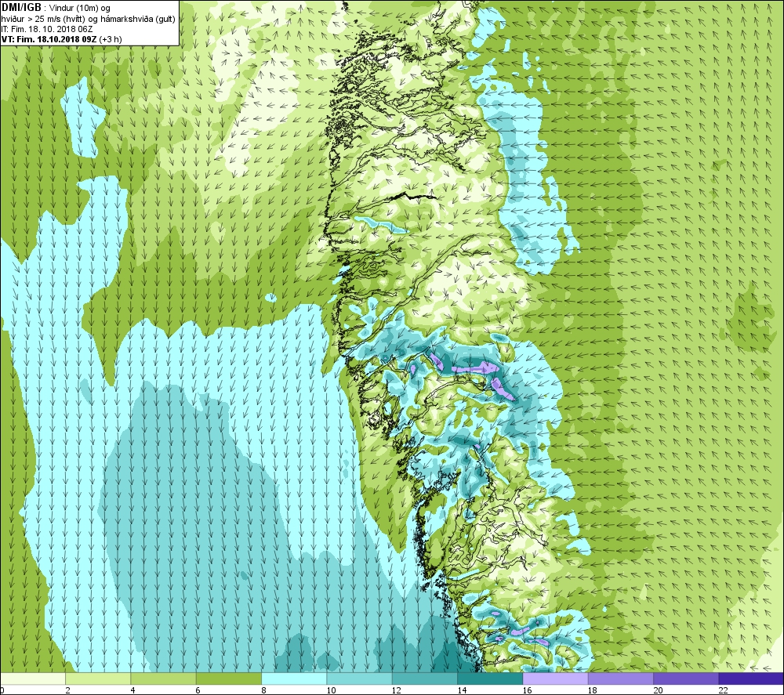
Task: Click the legend label '6'
Action: click(x=198, y=690)
